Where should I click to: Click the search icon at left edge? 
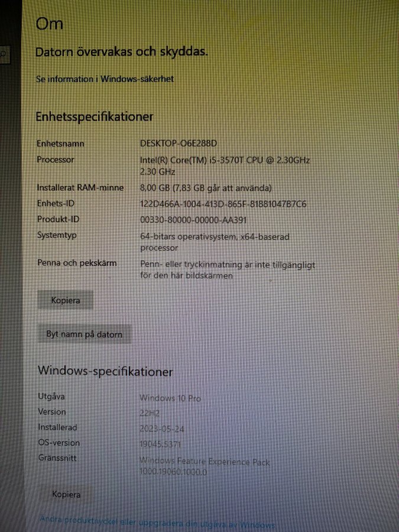point(4,54)
